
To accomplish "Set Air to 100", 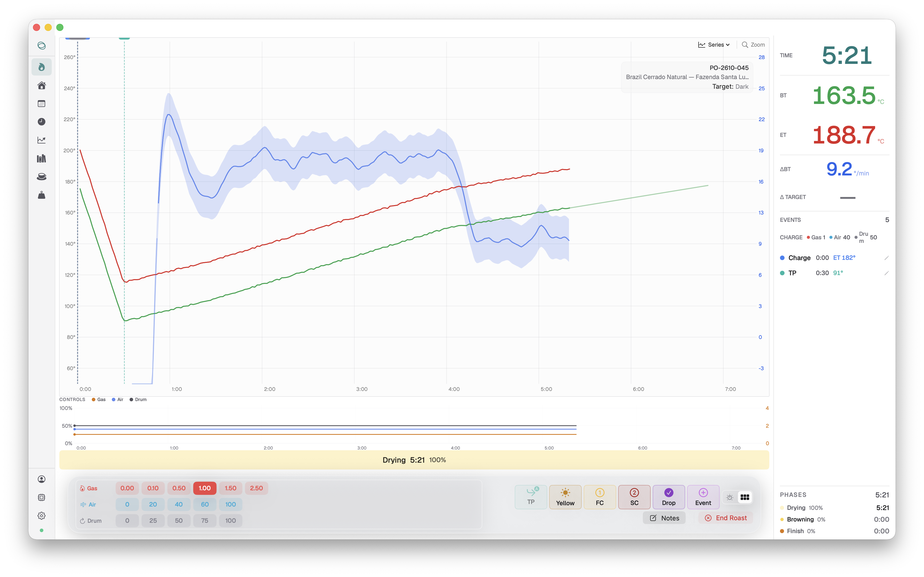I will tap(230, 504).
